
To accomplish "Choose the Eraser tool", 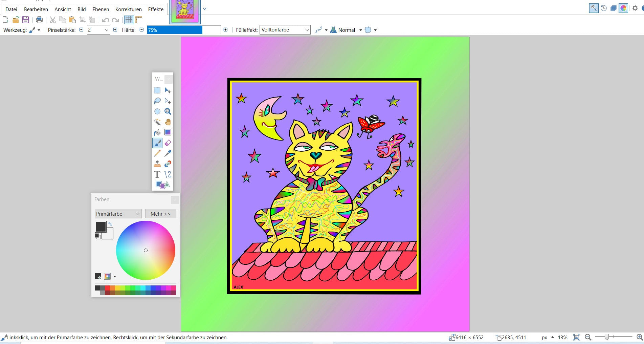I will (168, 143).
